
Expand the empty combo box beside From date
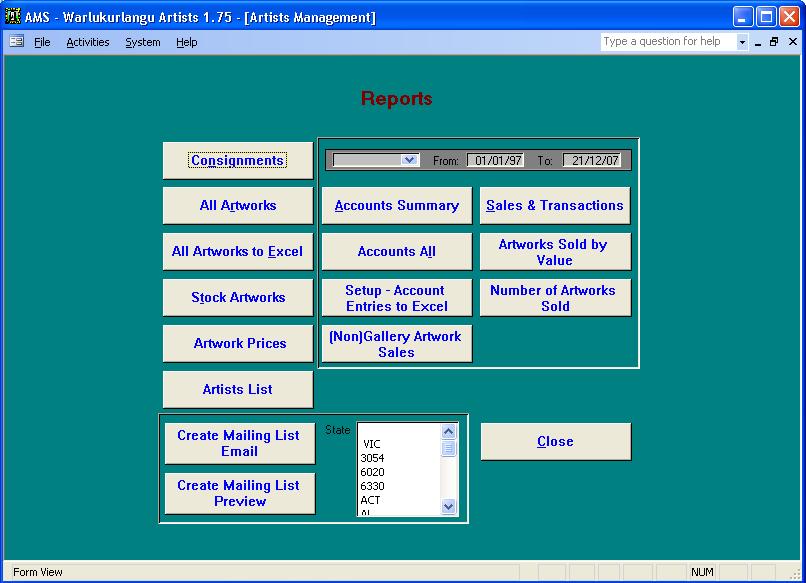tap(409, 160)
